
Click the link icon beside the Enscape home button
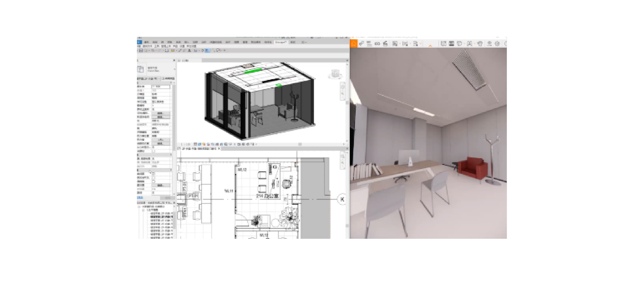[x=361, y=44]
